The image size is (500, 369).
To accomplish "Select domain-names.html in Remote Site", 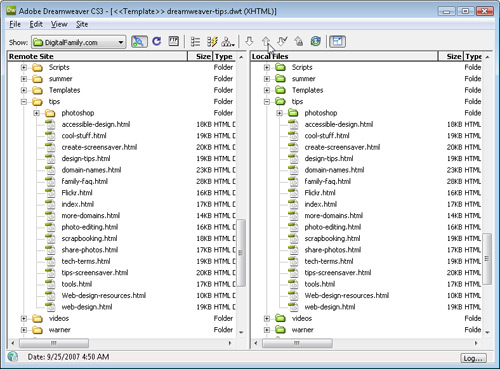I will point(91,170).
